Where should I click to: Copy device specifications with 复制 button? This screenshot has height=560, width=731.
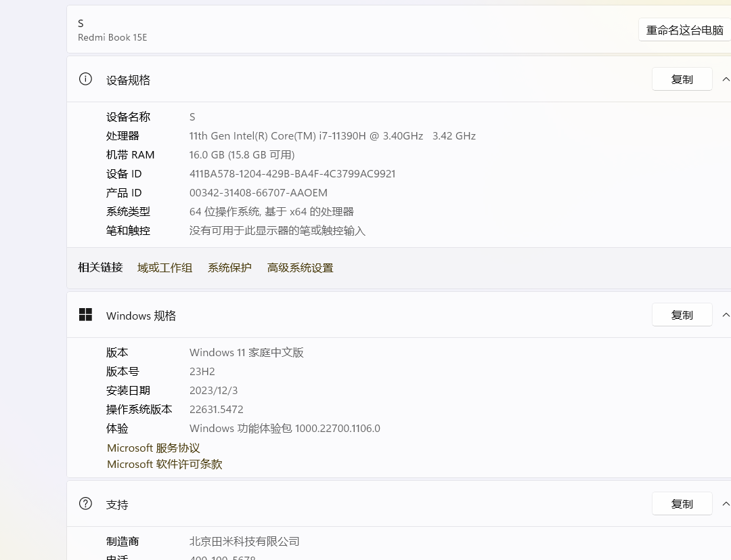(682, 79)
